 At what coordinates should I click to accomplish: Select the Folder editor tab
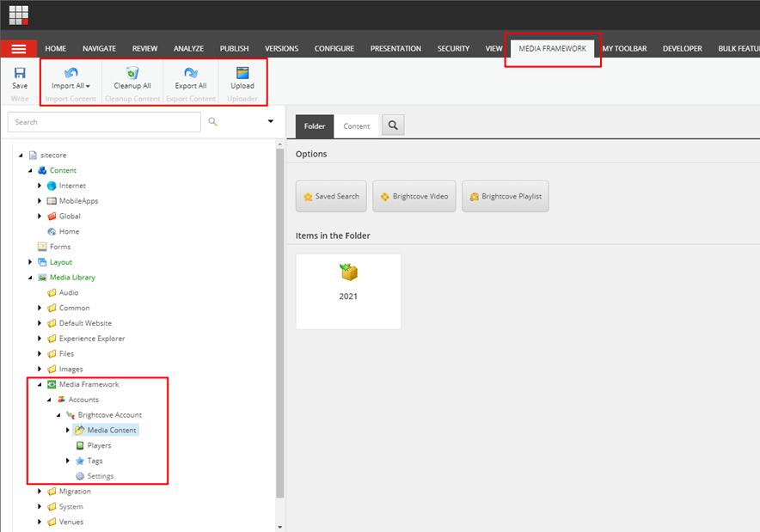pos(315,126)
